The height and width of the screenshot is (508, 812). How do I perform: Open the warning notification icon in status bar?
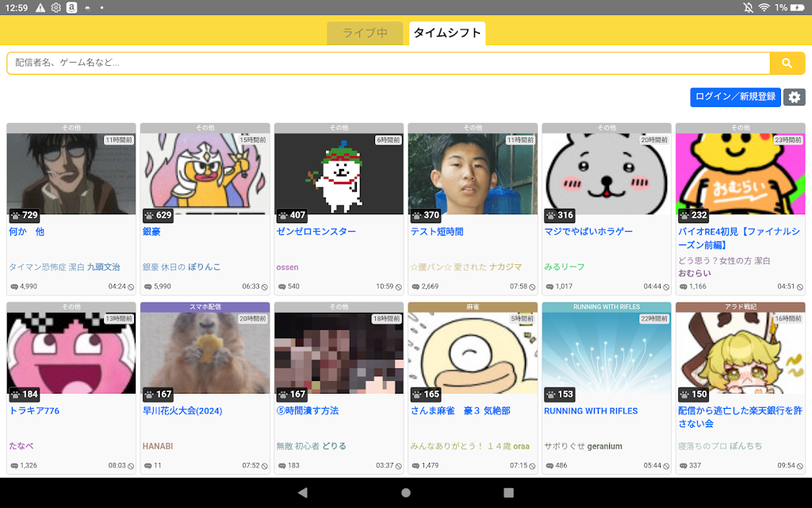[x=40, y=7]
